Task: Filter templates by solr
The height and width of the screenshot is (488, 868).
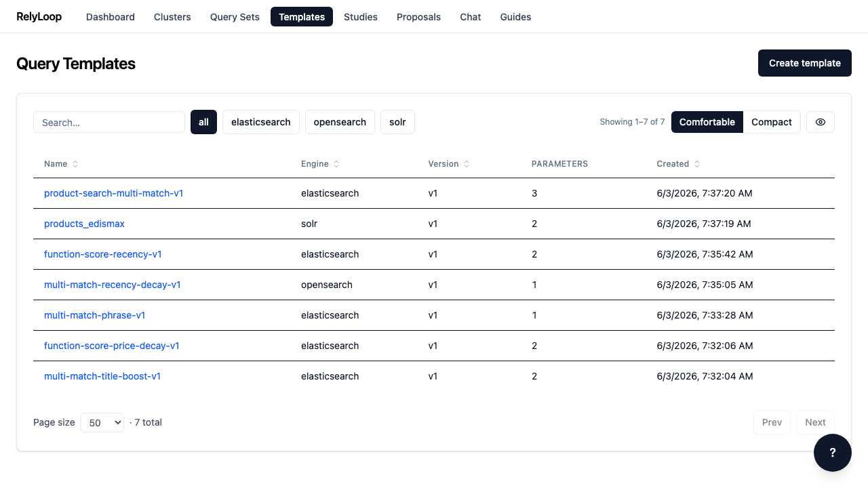Action: point(397,122)
